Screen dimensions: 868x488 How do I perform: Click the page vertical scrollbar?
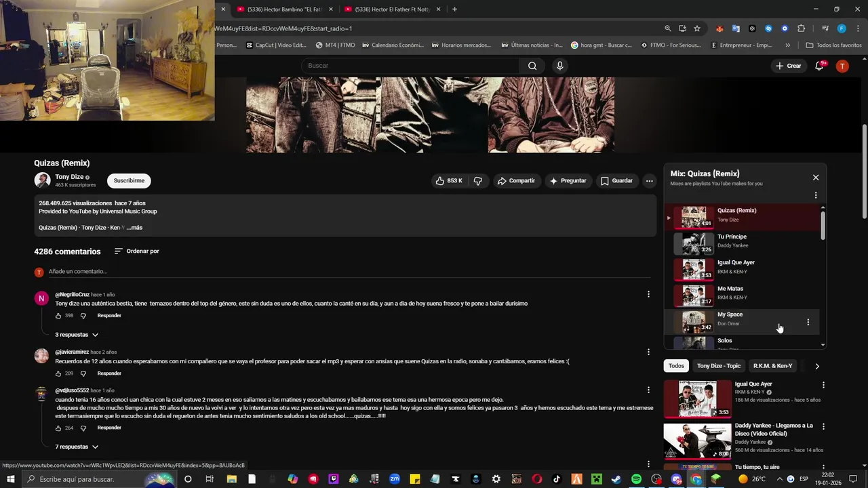click(x=864, y=171)
